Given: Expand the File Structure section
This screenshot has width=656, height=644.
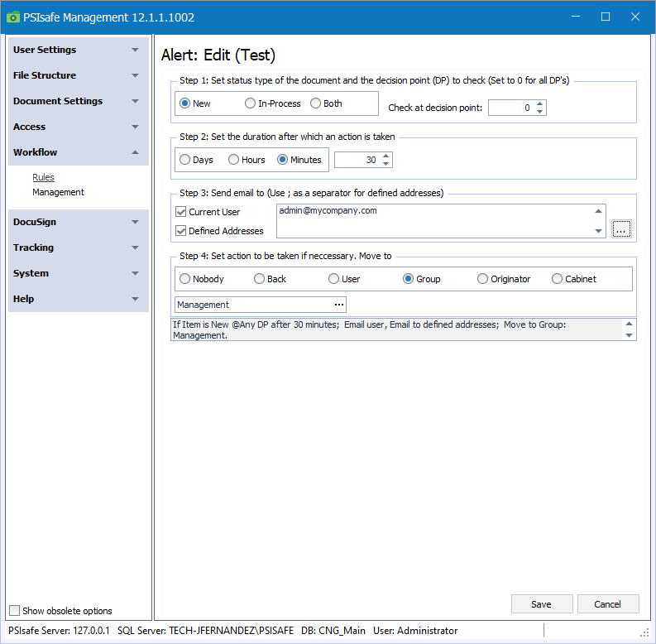Looking at the screenshot, I should [79, 75].
